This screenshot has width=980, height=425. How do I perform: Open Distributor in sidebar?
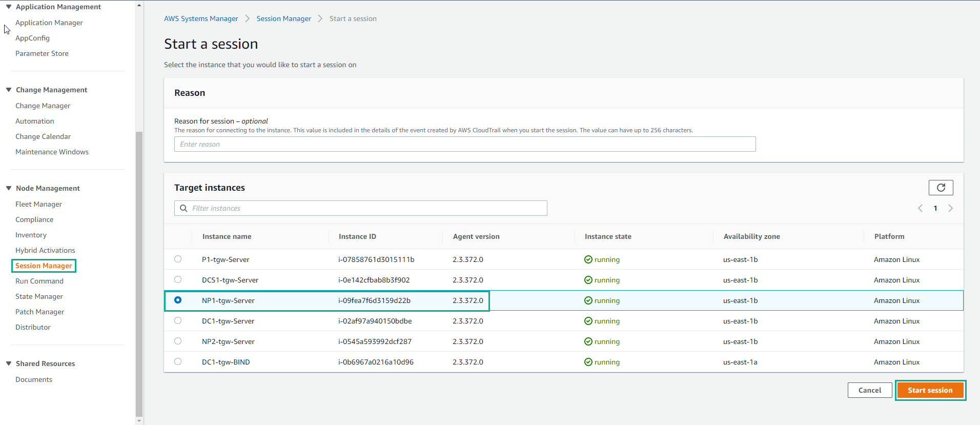33,327
